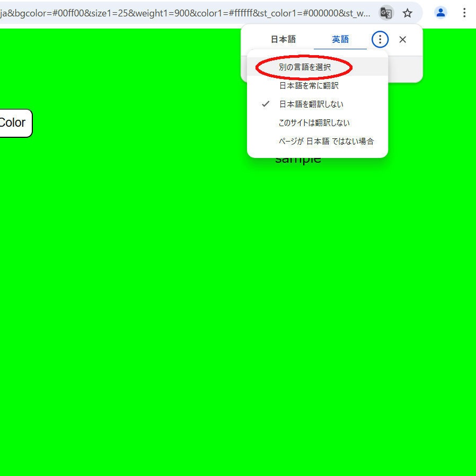Bookmark this page with the star icon
The width and height of the screenshot is (476, 476).
(x=408, y=13)
